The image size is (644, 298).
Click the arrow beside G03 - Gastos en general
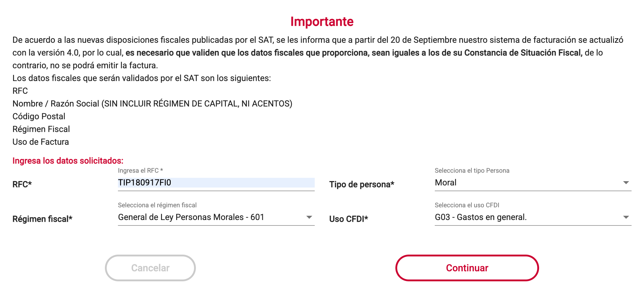[x=626, y=217]
